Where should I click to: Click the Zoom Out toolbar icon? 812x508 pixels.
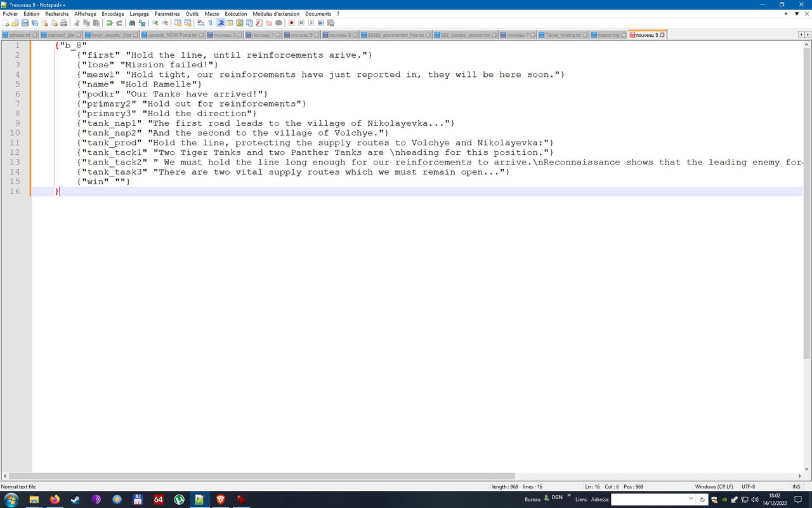tap(165, 23)
